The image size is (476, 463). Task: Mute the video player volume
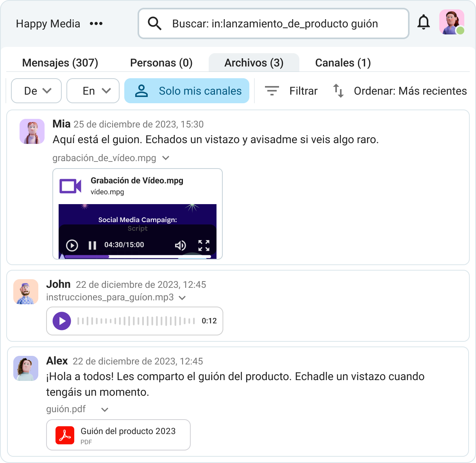[x=181, y=245]
